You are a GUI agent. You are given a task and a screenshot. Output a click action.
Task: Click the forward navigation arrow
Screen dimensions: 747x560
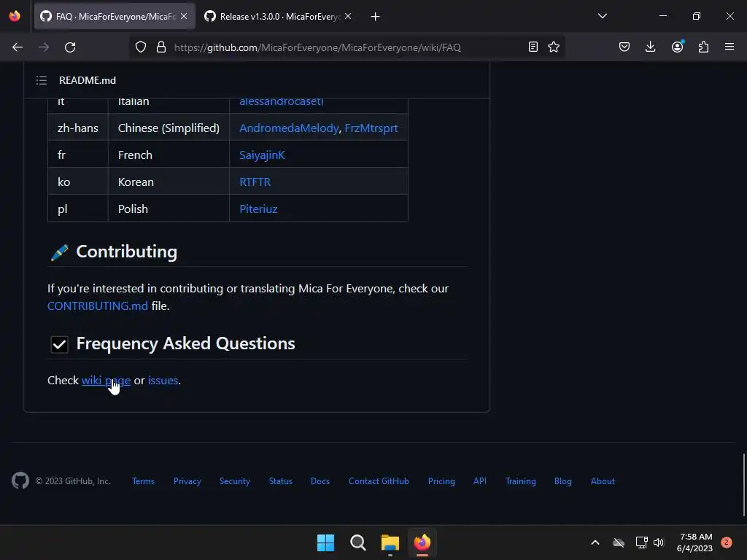(x=44, y=47)
